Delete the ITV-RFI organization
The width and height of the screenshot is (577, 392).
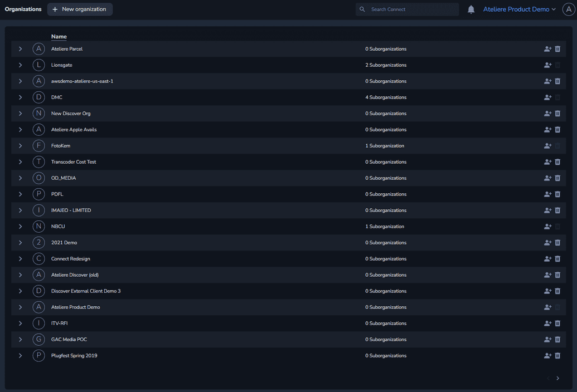tap(557, 324)
